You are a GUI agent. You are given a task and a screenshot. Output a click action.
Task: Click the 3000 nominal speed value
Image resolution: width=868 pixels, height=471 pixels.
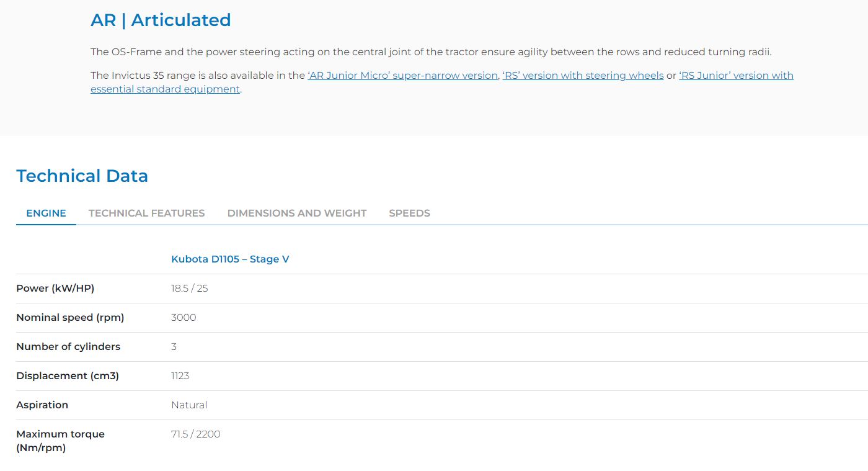184,317
